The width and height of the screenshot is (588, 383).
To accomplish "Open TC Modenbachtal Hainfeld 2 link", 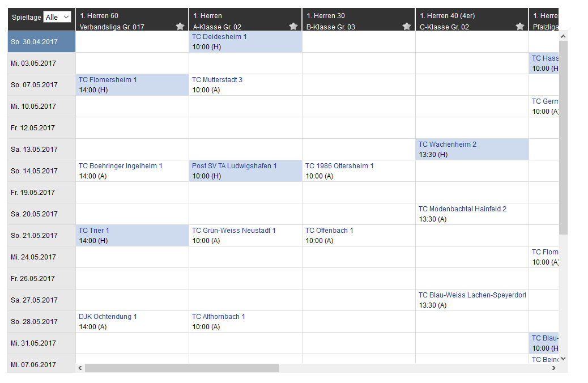I will click(x=462, y=209).
